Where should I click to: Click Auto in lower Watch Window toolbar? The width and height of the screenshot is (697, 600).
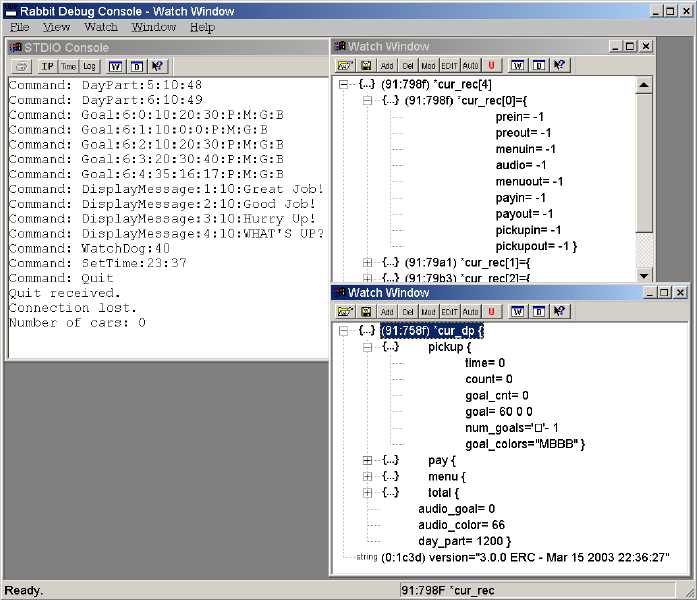click(470, 312)
